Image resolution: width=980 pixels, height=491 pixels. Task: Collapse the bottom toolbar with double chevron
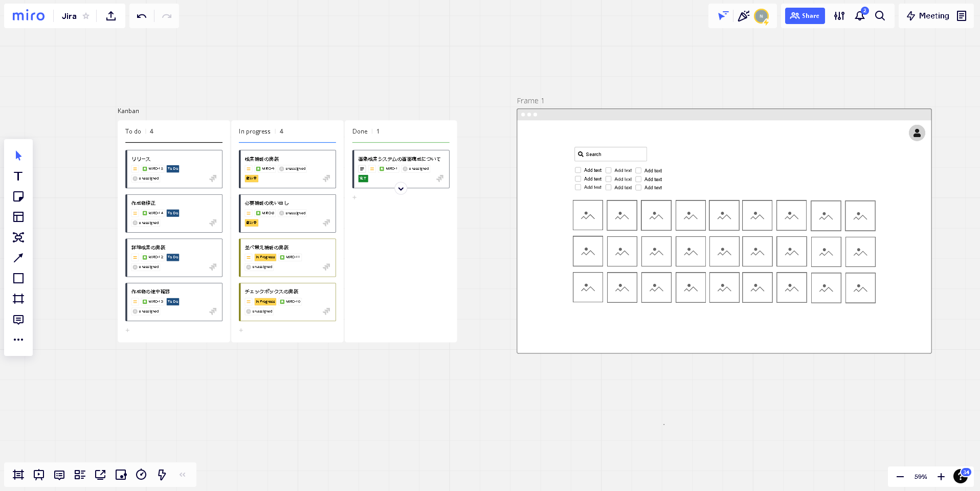click(183, 475)
